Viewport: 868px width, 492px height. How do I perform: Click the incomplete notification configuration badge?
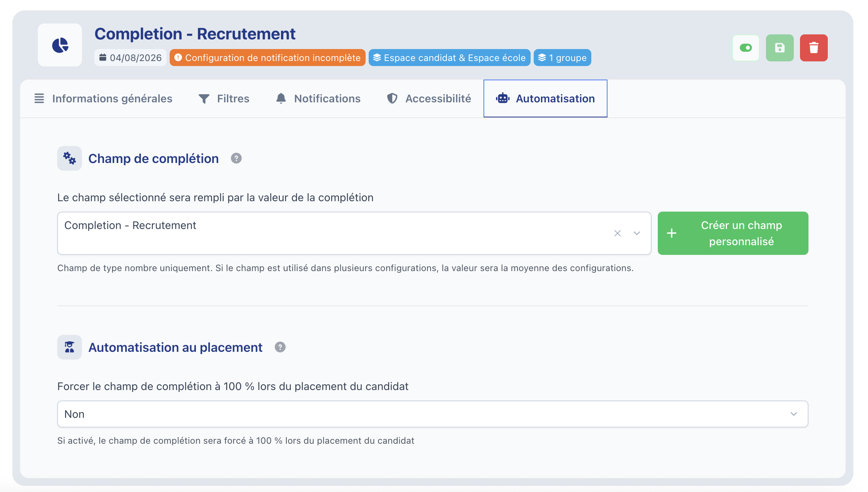pyautogui.click(x=267, y=58)
